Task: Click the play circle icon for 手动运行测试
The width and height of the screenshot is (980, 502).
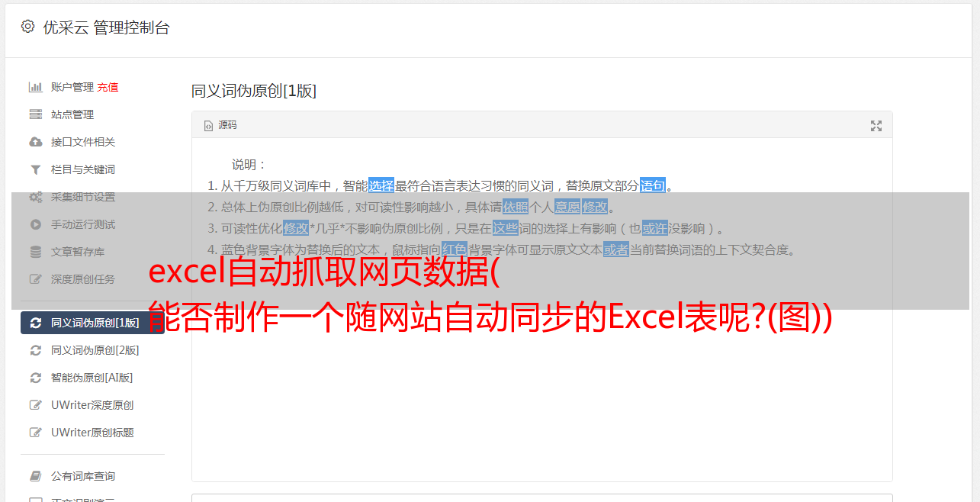Action: click(35, 224)
